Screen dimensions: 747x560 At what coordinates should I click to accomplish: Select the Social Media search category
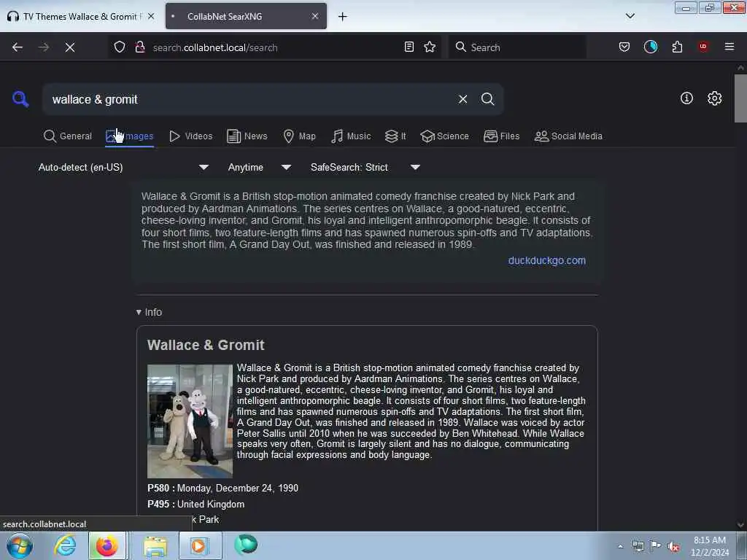pos(568,136)
